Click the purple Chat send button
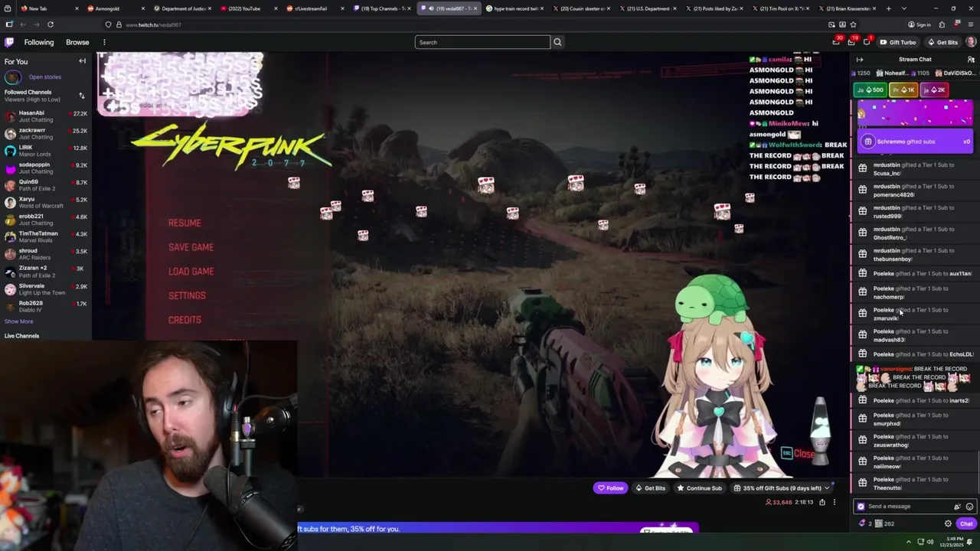The height and width of the screenshot is (551, 980). (x=966, y=523)
